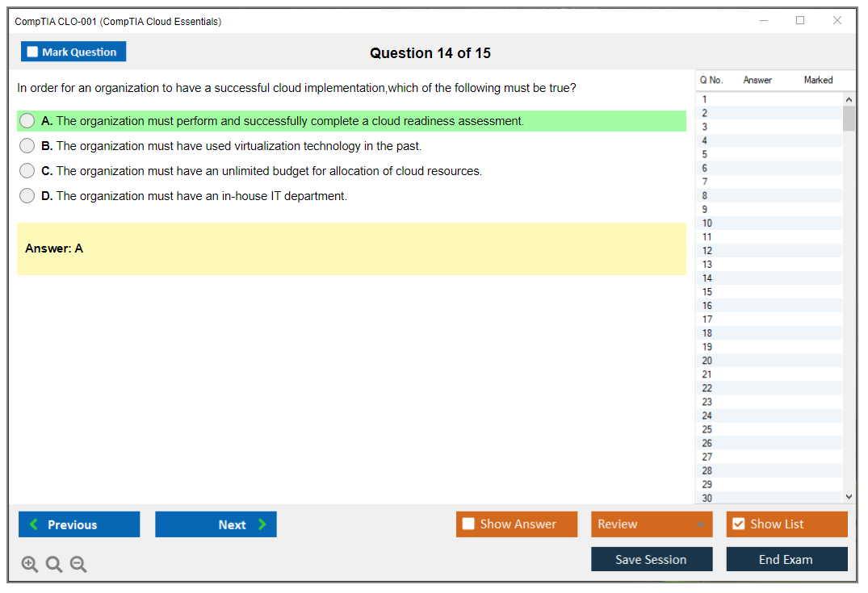Image resolution: width=868 pixels, height=593 pixels.
Task: Check the Mark Question checkbox
Action: point(32,52)
